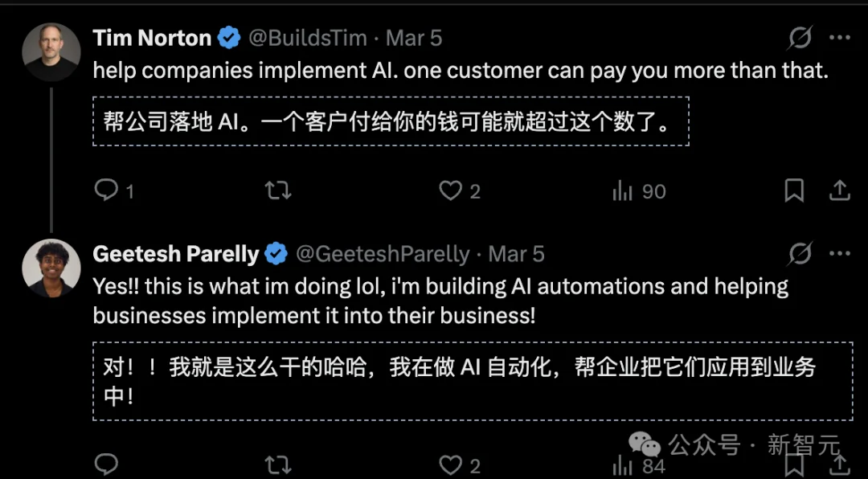868x479 pixels.
Task: Like Geetesh Parelly's tweet
Action: click(450, 464)
